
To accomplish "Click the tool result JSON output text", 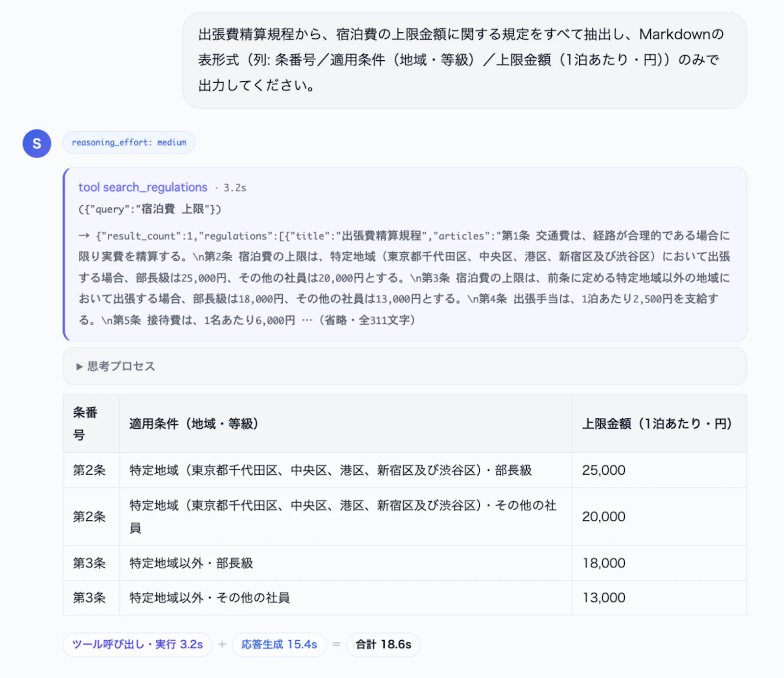I will (x=405, y=278).
